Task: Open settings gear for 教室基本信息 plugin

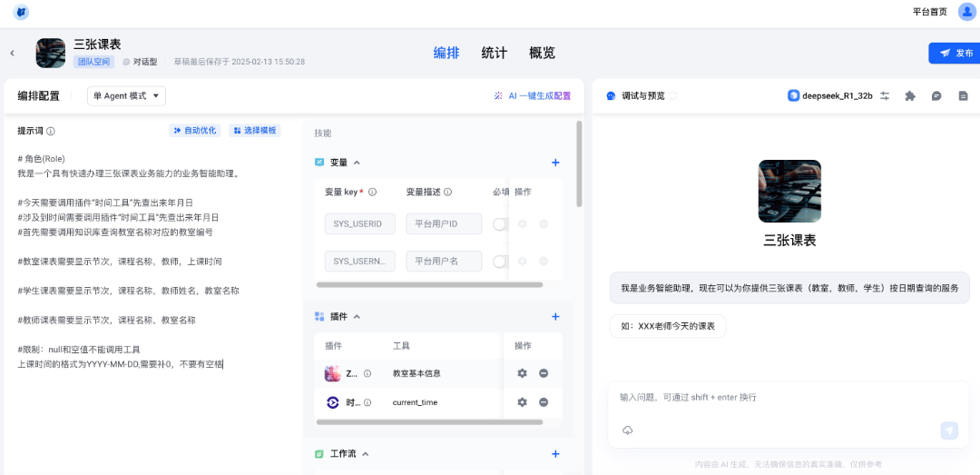Action: [x=523, y=373]
